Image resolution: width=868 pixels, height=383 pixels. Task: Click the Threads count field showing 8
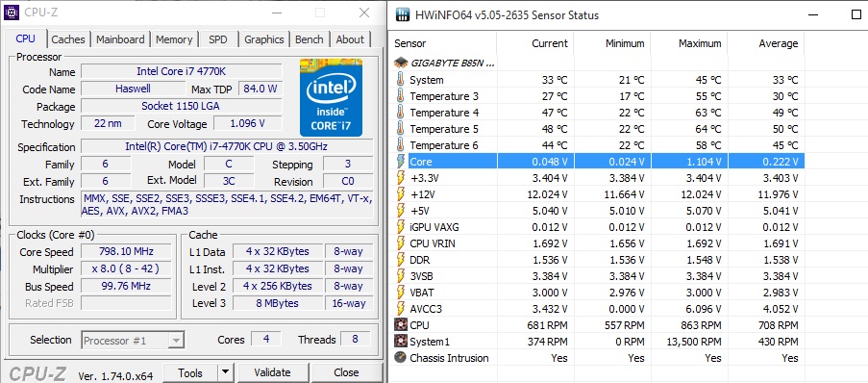click(x=356, y=339)
